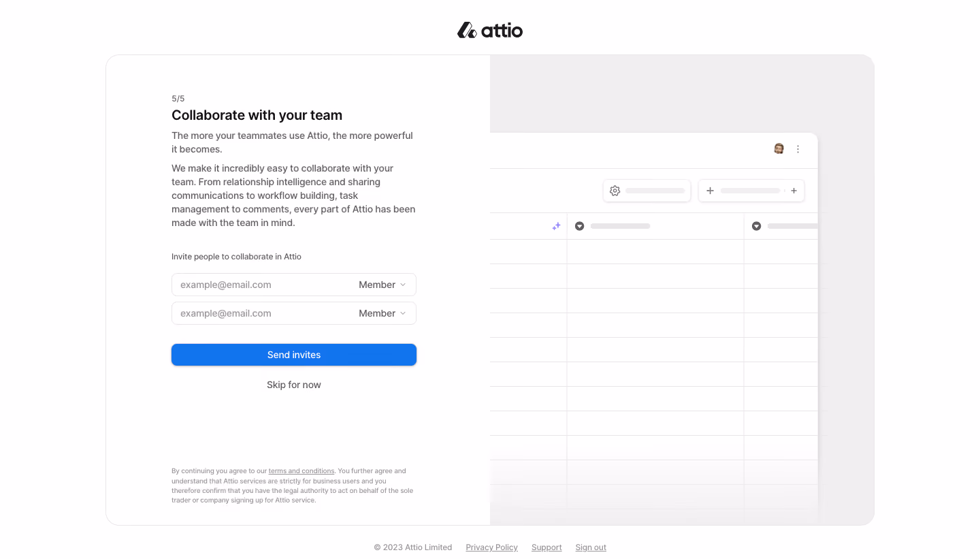Open the three-dot menu in the preview panel

798,149
